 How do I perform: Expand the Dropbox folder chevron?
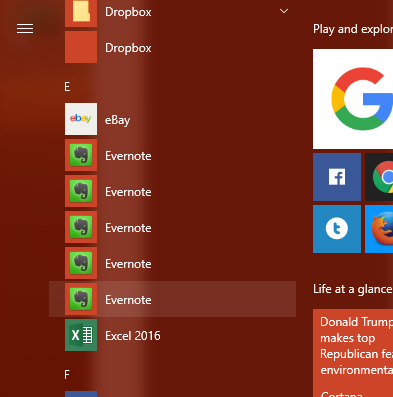[x=284, y=11]
